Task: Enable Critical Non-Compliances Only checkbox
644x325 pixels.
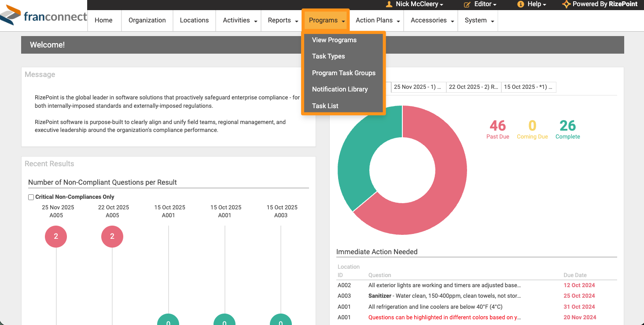Action: pos(31,197)
